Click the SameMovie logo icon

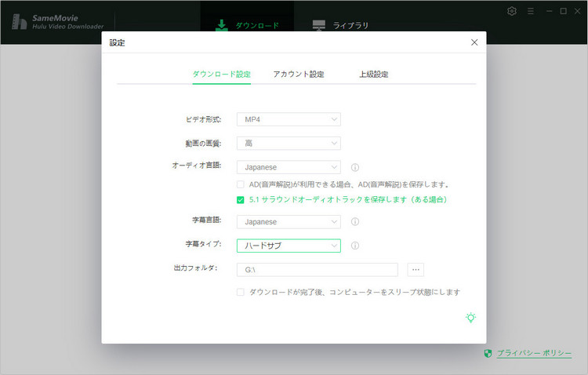(19, 21)
